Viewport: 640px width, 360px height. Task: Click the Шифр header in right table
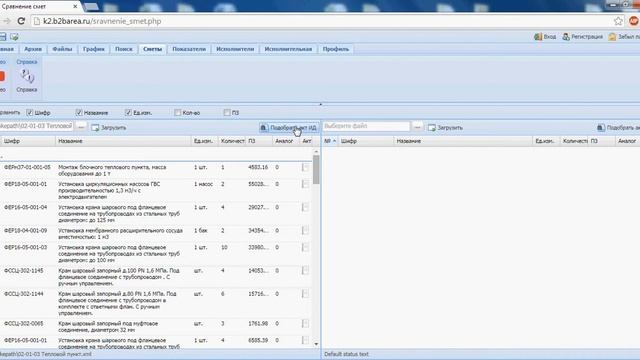366,141
